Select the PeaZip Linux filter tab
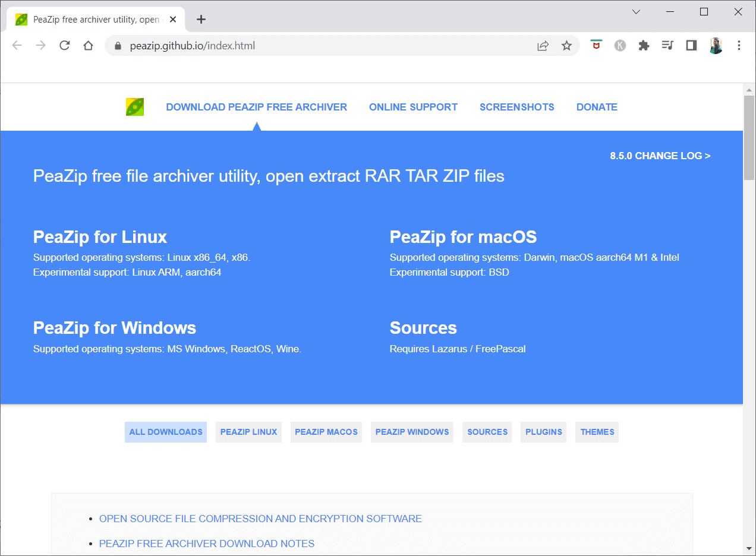 [248, 432]
